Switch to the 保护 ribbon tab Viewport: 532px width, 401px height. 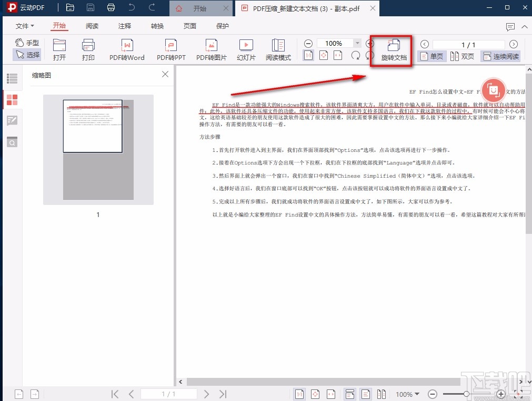pos(222,25)
